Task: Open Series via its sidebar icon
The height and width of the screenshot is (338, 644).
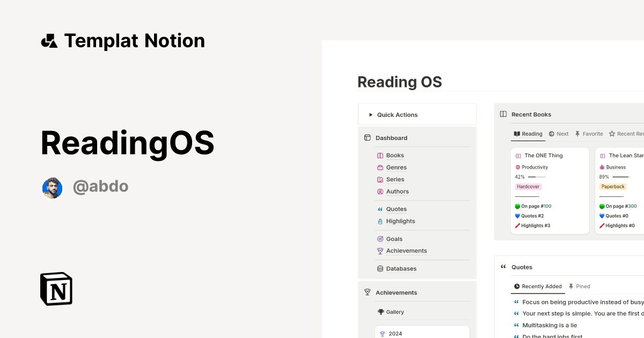Action: click(379, 179)
